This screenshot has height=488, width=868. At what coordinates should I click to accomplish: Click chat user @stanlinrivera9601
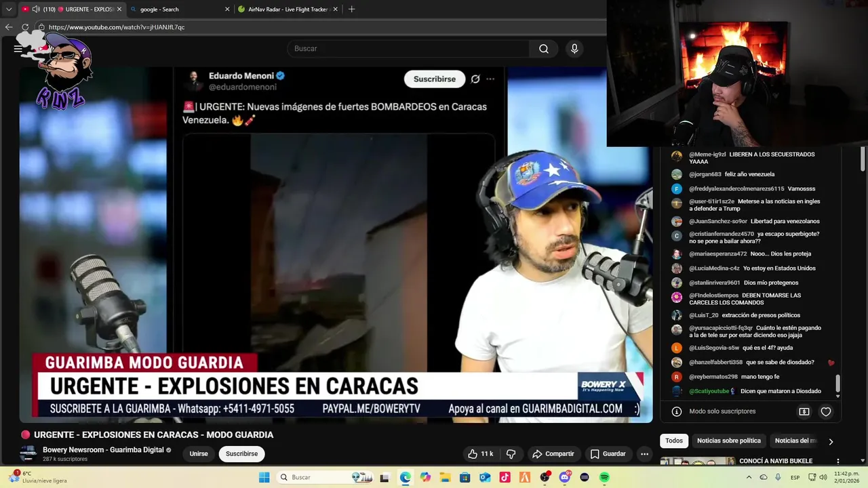715,283
